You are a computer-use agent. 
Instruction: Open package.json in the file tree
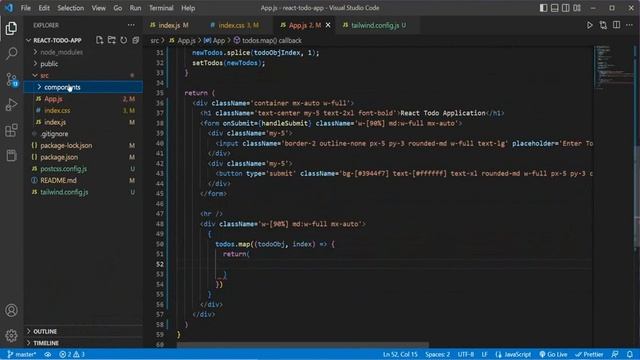(x=83, y=157)
